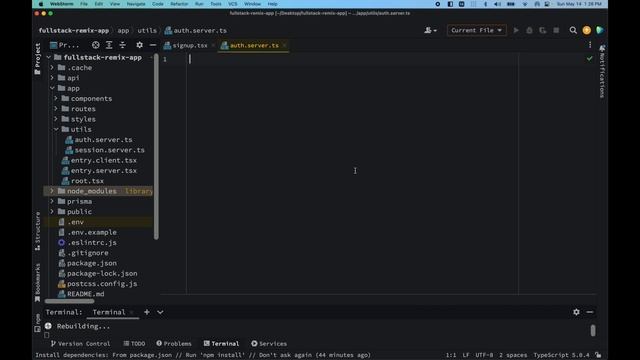Expand the routes folder
Image resolution: width=640 pixels, height=360 pixels.
pos(56,109)
